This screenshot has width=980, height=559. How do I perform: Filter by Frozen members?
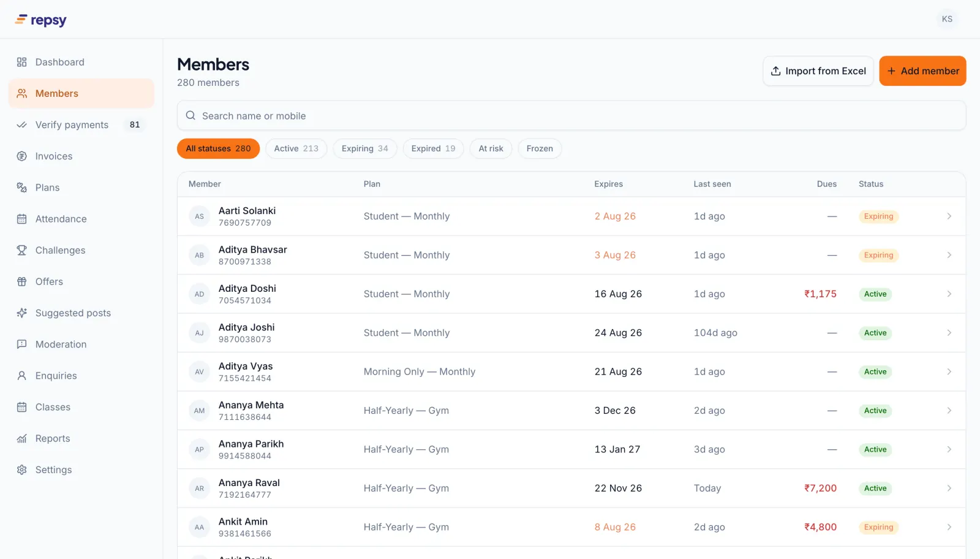click(x=540, y=148)
